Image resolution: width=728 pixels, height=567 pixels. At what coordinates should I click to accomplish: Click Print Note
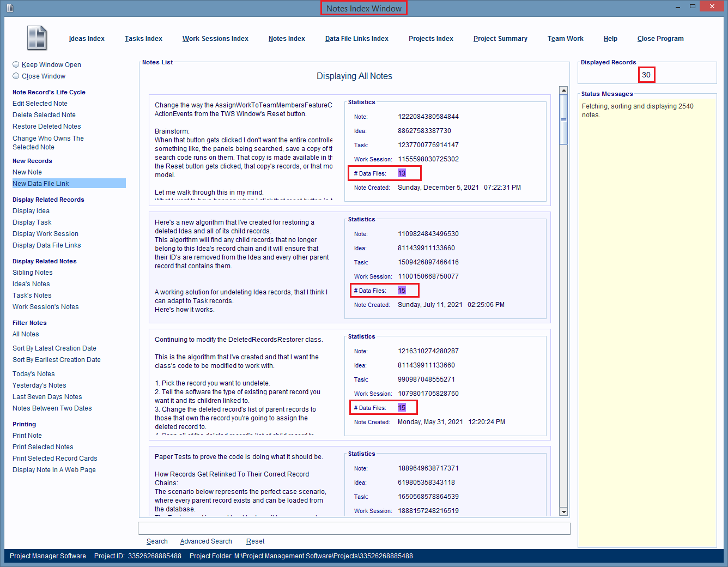(x=27, y=436)
